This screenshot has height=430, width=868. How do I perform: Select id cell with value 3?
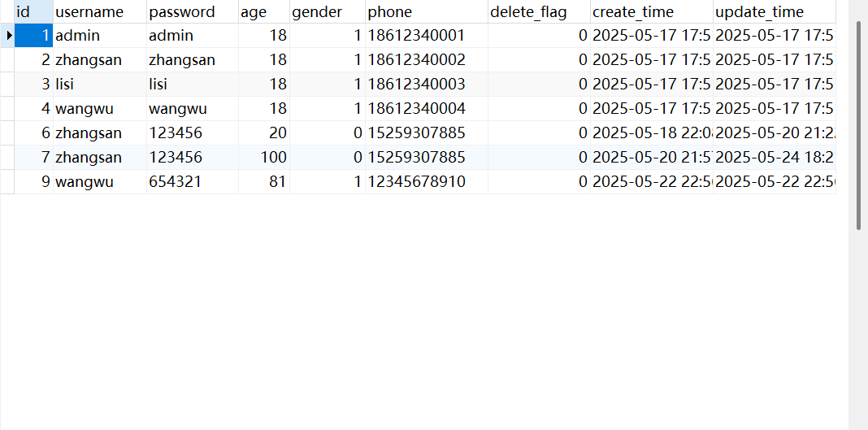tap(34, 84)
